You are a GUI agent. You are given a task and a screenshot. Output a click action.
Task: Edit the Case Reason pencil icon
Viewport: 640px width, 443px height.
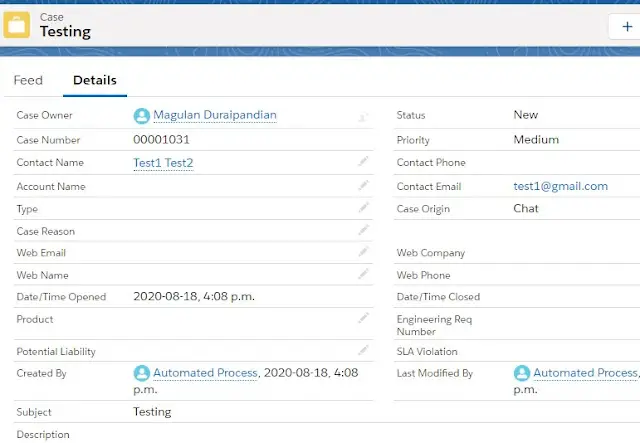[x=363, y=229]
